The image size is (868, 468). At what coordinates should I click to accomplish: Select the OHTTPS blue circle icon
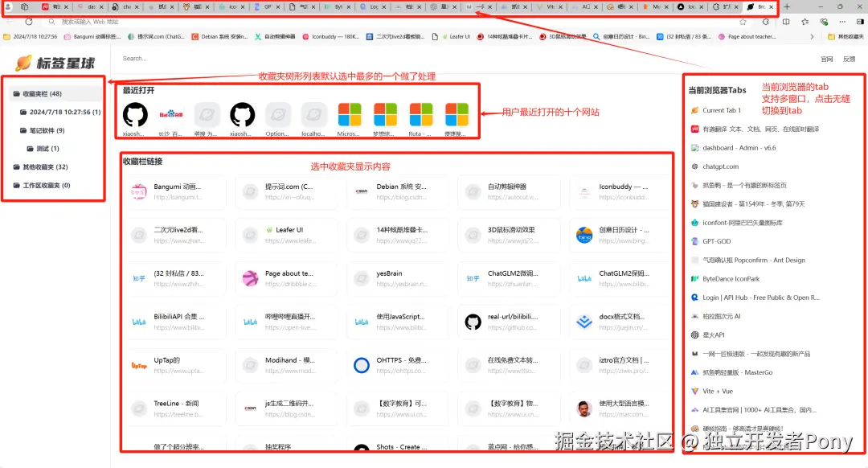(x=361, y=364)
